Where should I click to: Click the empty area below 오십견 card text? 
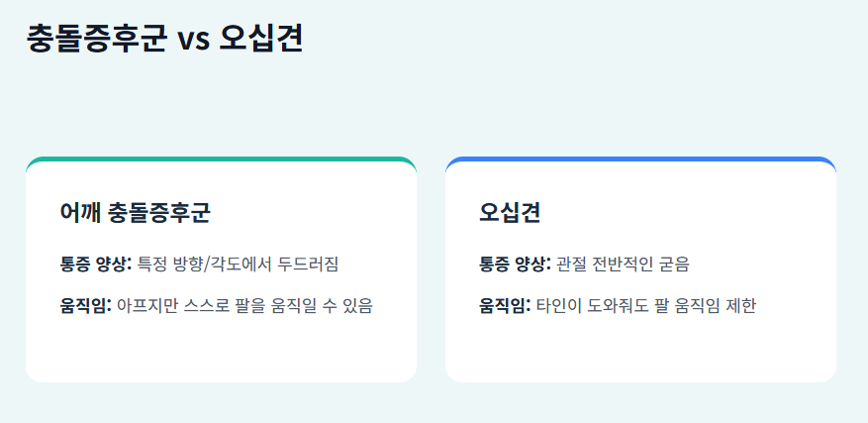tap(640, 350)
